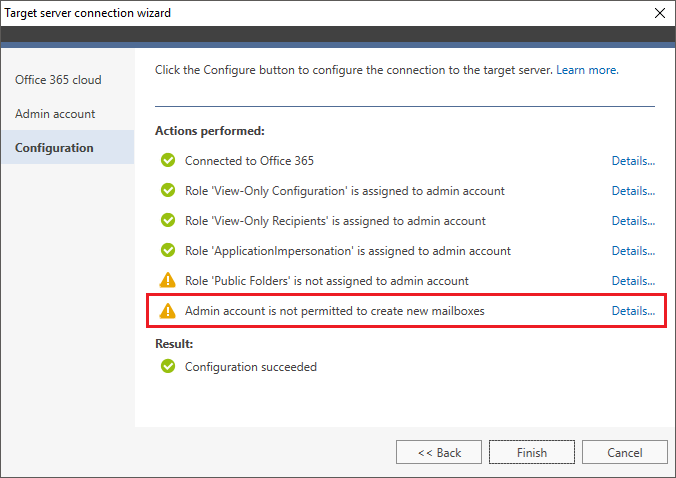Click the check icon for ApplicationImpersonation role
The width and height of the screenshot is (676, 478).
[168, 250]
